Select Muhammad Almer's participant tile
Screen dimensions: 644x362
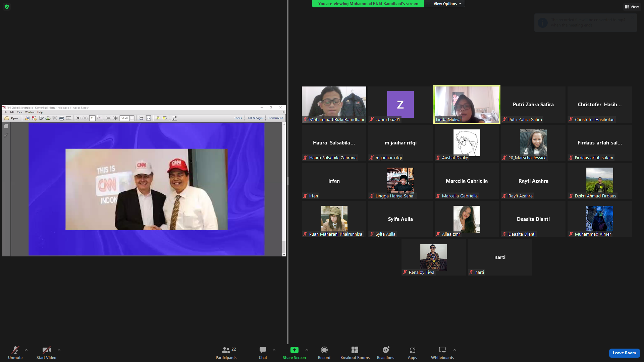click(x=600, y=219)
